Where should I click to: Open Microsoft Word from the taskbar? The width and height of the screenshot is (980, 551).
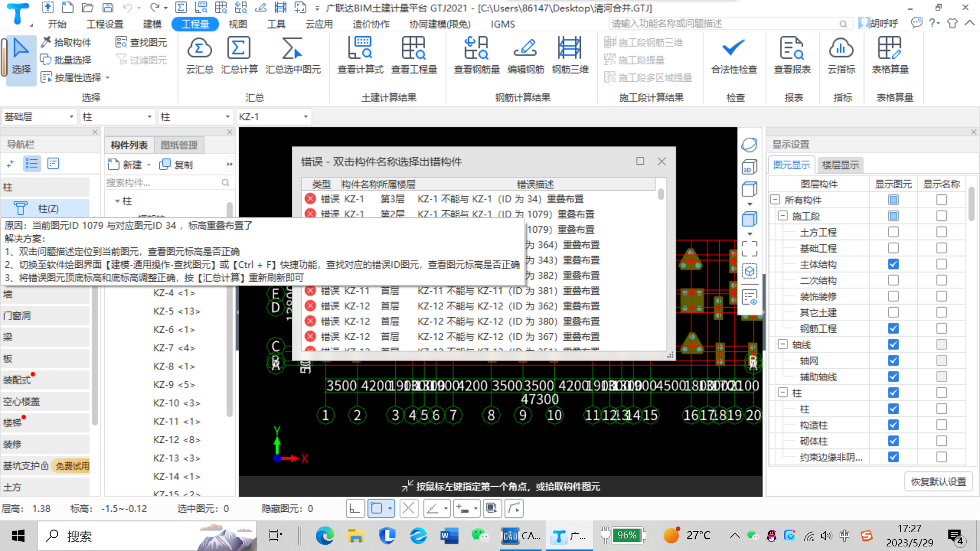click(449, 535)
